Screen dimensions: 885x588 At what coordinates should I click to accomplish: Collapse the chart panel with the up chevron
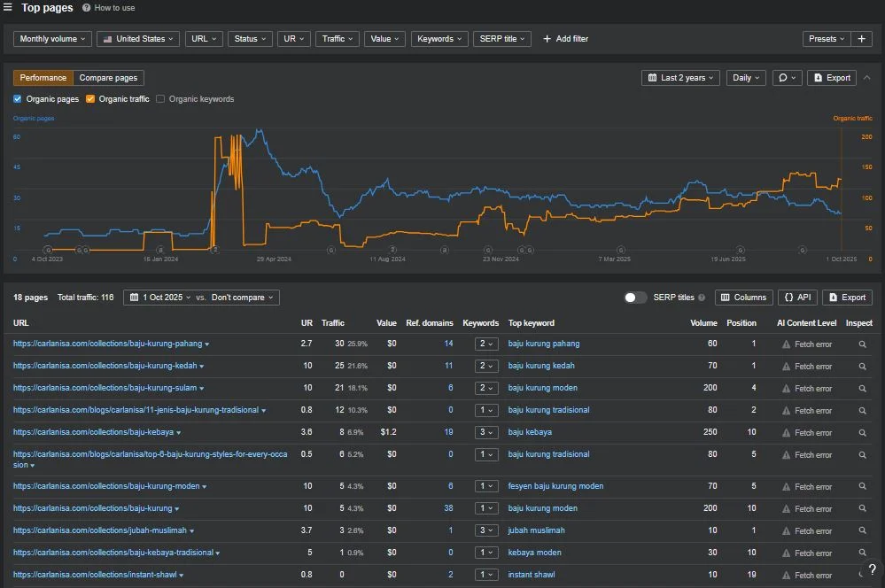pos(867,78)
